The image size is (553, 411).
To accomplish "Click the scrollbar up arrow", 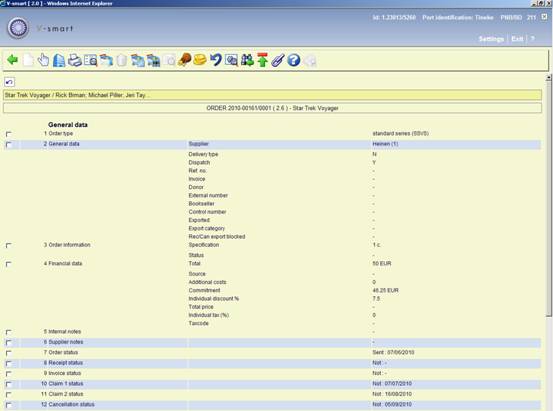I will pyautogui.click(x=548, y=78).
